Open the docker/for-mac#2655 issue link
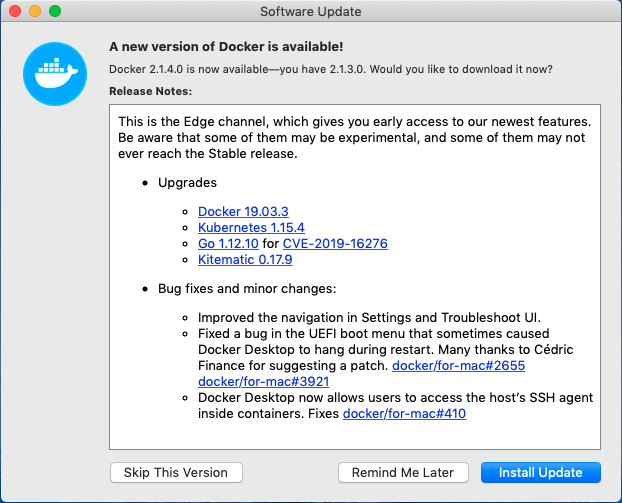This screenshot has height=503, width=622. point(459,365)
